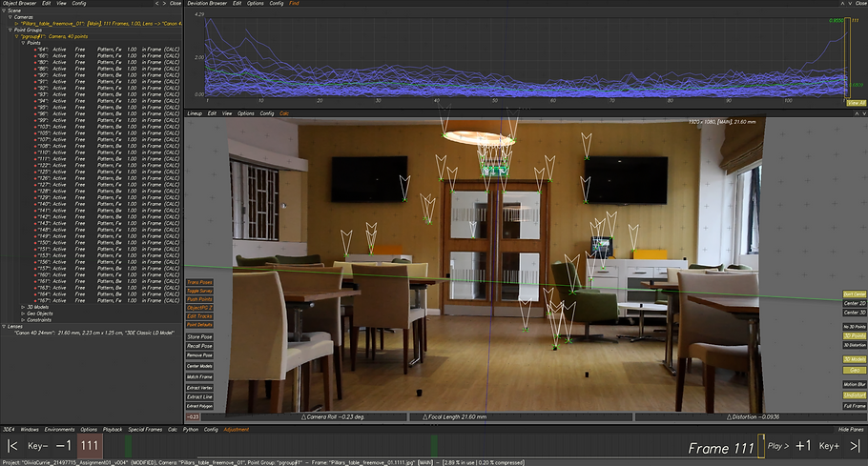The width and height of the screenshot is (868, 466).
Task: Click the ObjectPG Z button
Action: coord(200,308)
